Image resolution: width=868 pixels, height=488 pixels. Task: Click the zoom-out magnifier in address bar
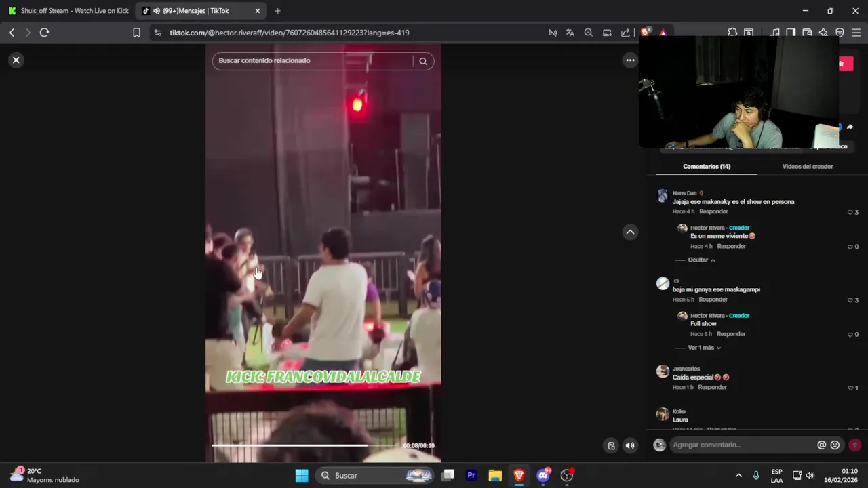[x=589, y=33]
